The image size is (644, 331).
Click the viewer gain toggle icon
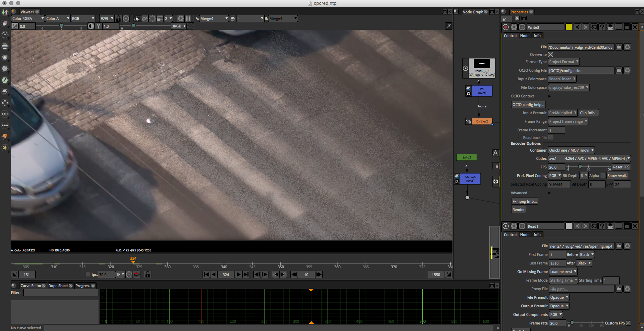(x=15, y=26)
